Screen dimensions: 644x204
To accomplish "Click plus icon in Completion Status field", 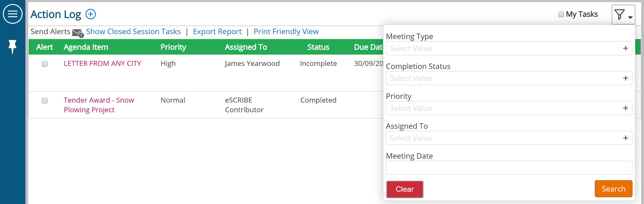I will (625, 78).
